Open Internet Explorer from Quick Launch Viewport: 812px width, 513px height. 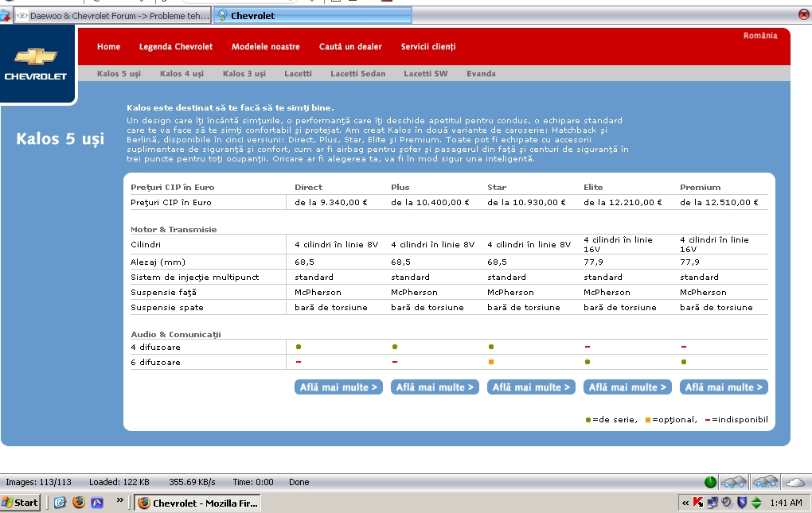pyautogui.click(x=61, y=503)
